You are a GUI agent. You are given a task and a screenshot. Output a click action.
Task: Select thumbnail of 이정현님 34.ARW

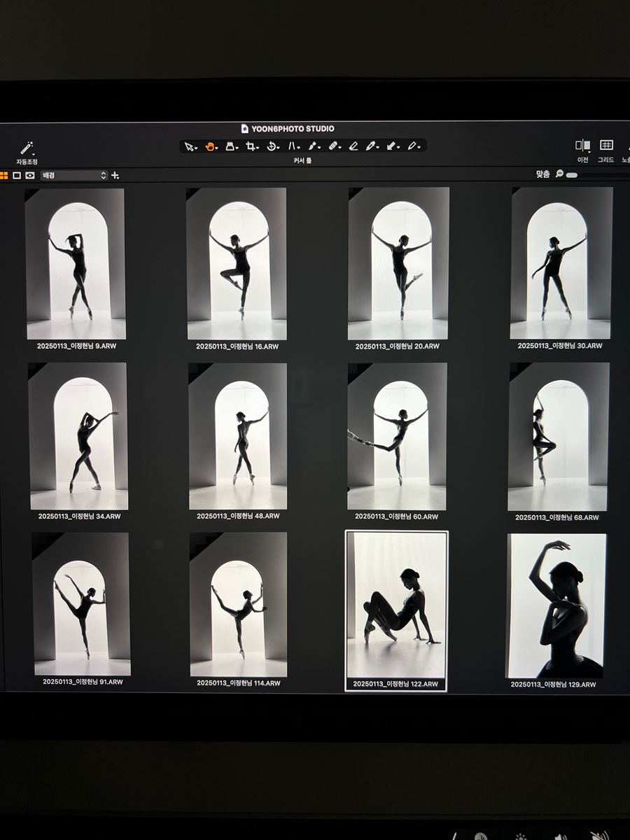click(78, 436)
